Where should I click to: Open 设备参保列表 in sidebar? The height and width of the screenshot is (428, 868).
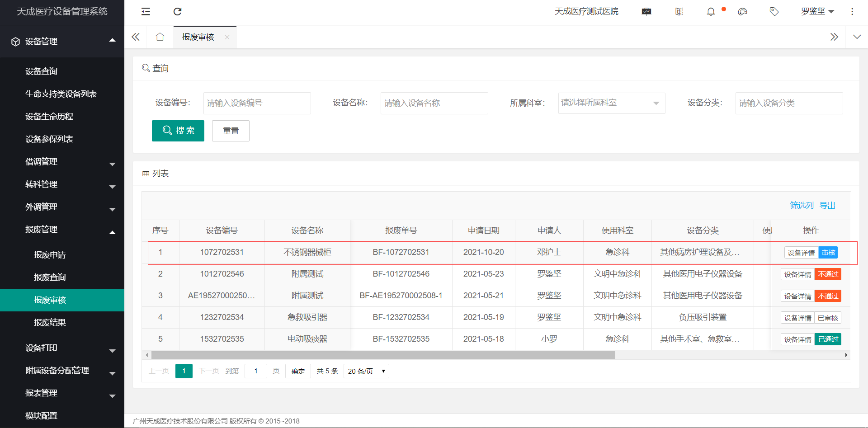(x=49, y=139)
